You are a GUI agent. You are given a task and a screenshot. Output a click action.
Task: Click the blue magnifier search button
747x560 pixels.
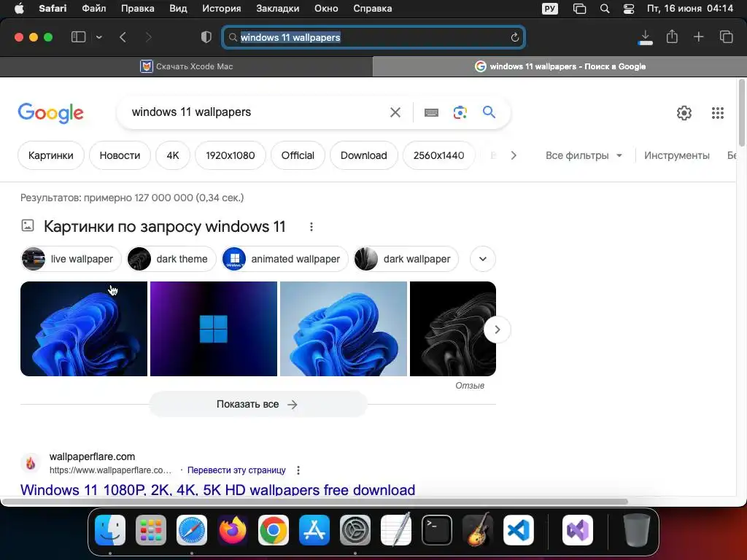click(x=489, y=112)
